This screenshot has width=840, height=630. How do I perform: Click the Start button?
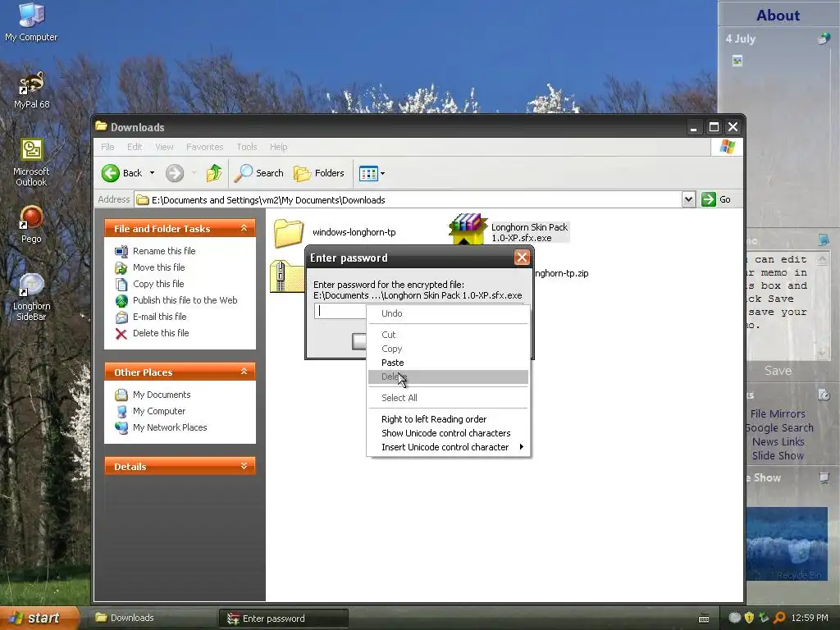(39, 619)
